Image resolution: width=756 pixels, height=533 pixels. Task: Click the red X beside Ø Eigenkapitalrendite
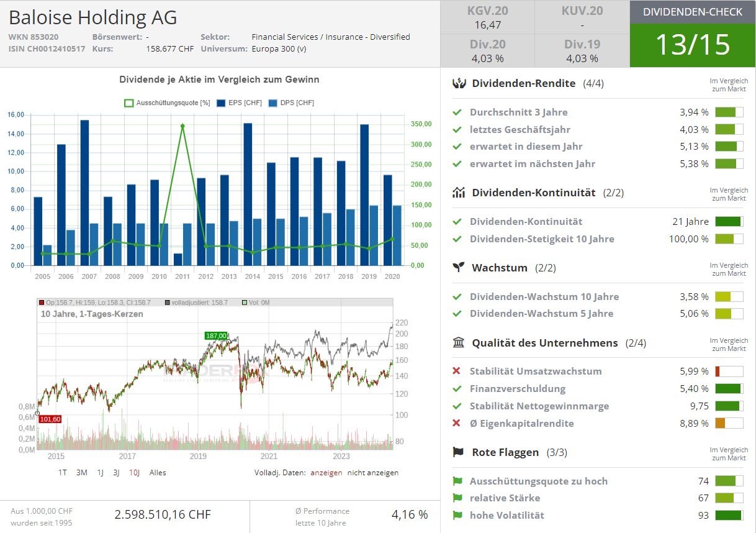[457, 423]
